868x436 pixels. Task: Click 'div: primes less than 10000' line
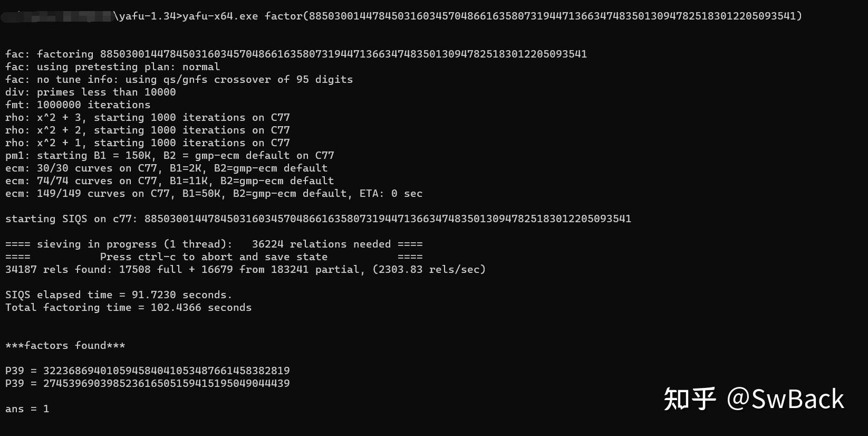91,92
